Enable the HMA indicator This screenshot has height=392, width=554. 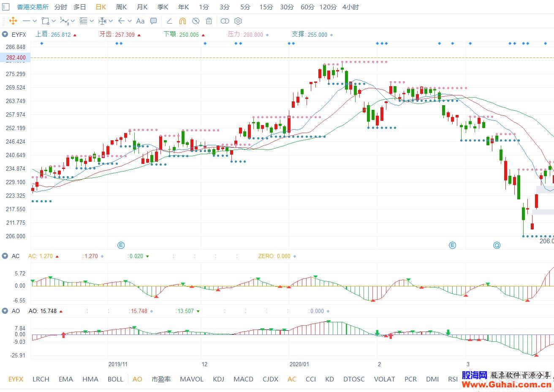point(90,379)
